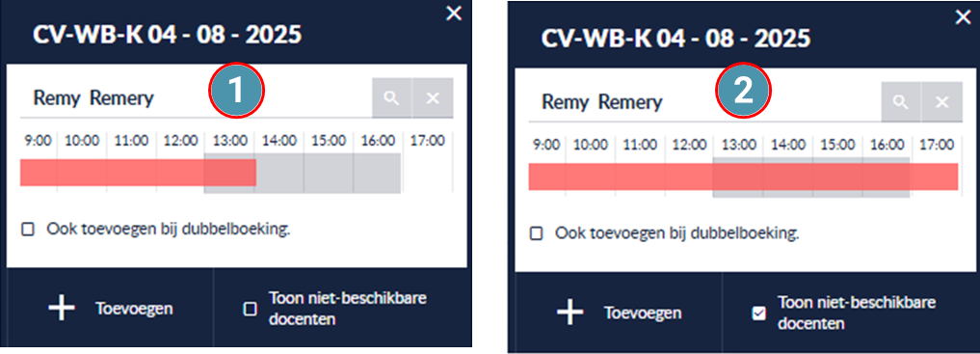The height and width of the screenshot is (354, 980).
Task: Click the Toevoegen button in right panel
Action: coord(620,313)
